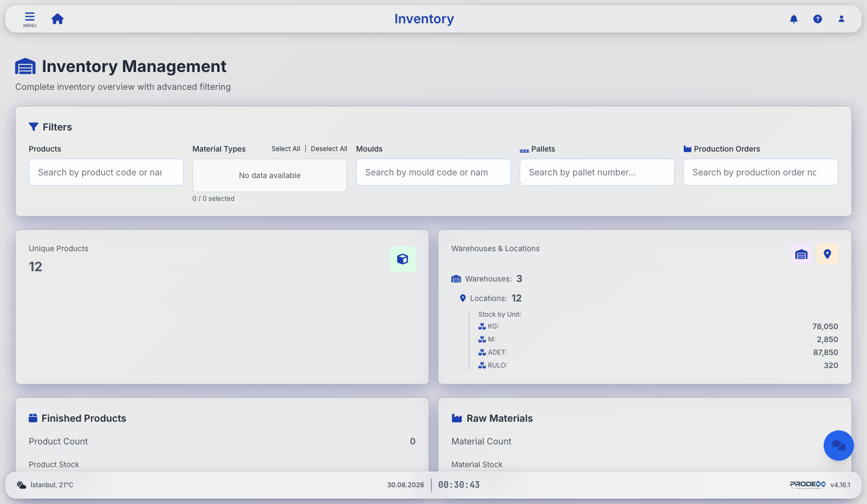Image resolution: width=867 pixels, height=504 pixels.
Task: Click the Material Count row in Raw Materials
Action: click(x=645, y=441)
